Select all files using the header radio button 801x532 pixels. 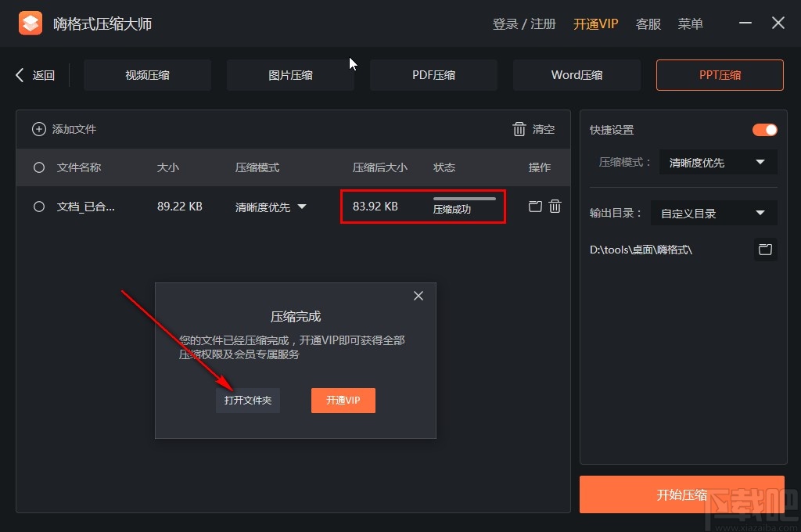tap(39, 167)
